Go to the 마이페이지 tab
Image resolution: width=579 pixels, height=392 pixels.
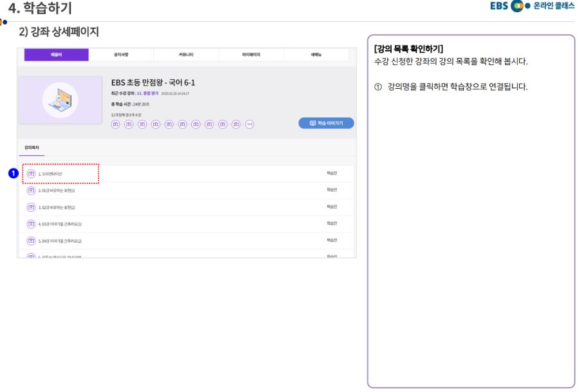click(x=251, y=55)
